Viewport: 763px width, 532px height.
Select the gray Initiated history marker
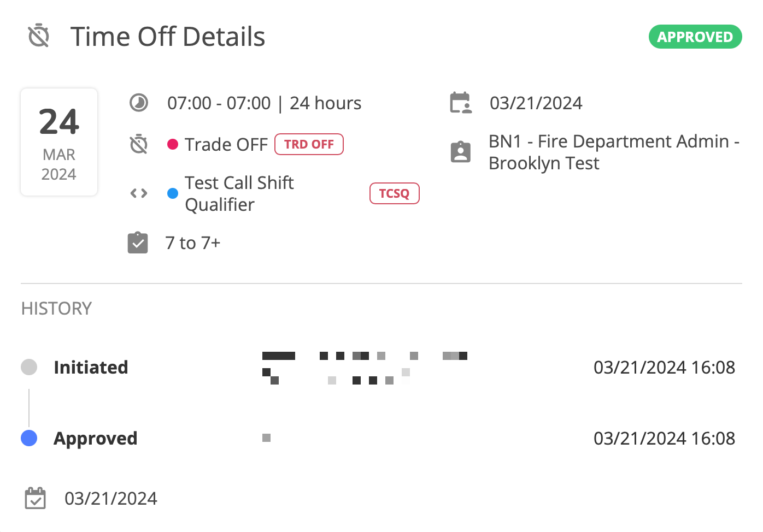29,367
